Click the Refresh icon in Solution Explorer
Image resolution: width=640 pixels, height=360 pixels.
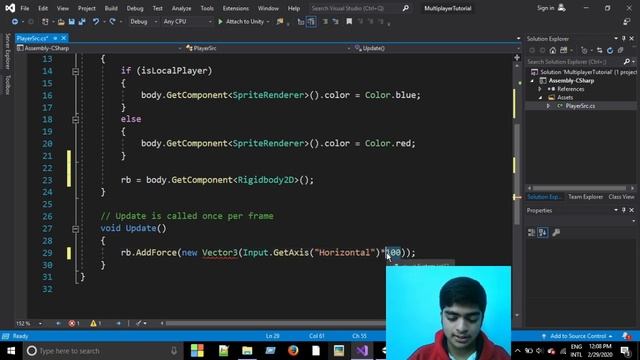pos(610,51)
